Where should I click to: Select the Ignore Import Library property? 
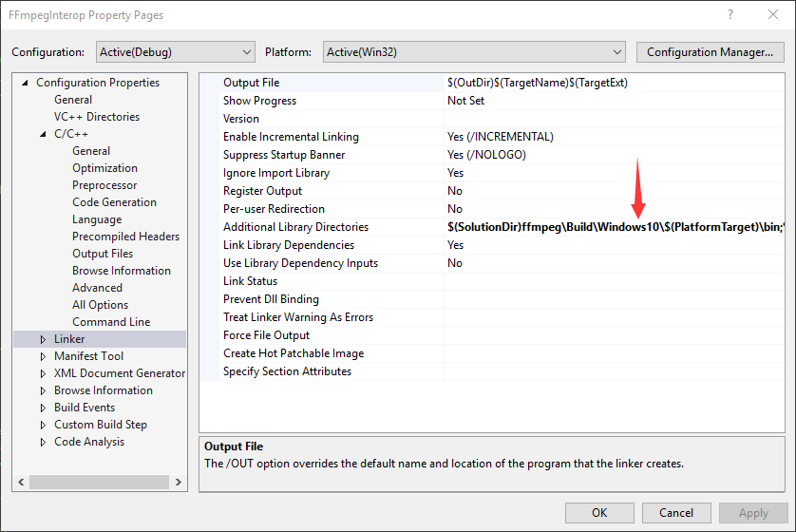[x=276, y=173]
